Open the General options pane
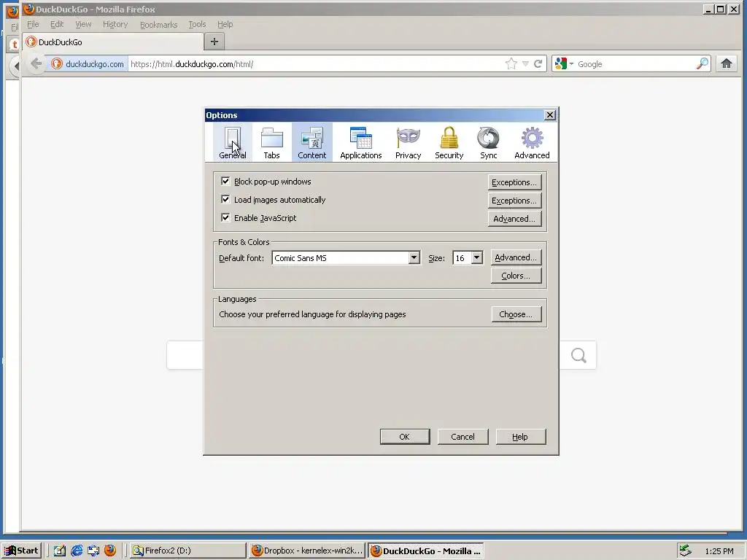747x560 pixels. (233, 142)
